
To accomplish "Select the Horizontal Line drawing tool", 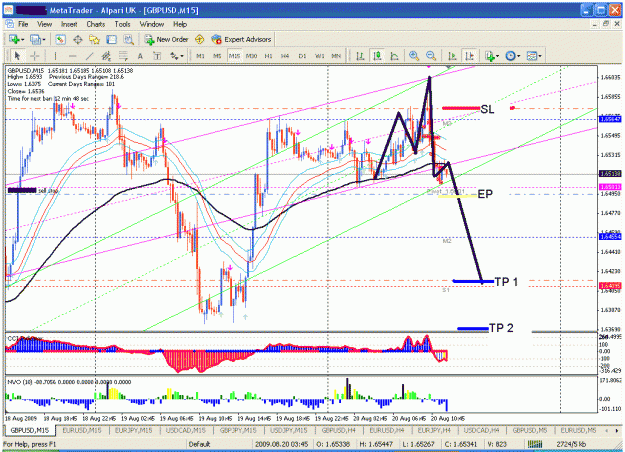I will [x=73, y=56].
